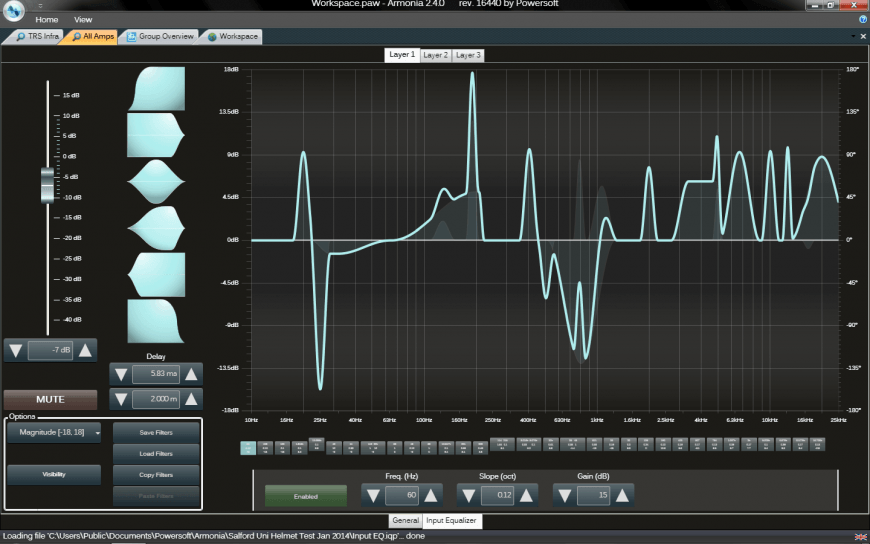Select the Layer 2 tab

(436, 55)
